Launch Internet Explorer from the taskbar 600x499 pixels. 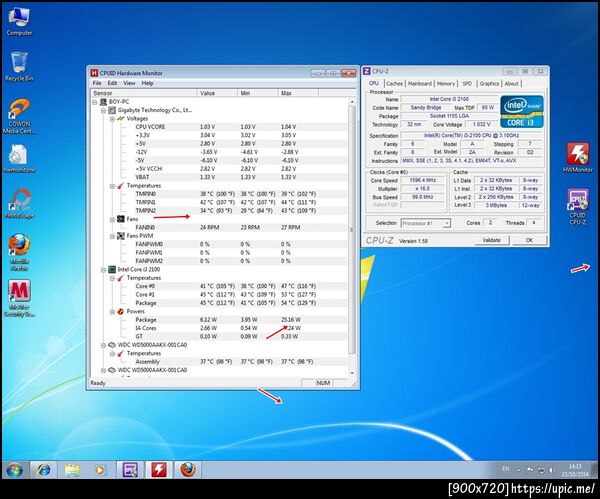pyautogui.click(x=43, y=470)
